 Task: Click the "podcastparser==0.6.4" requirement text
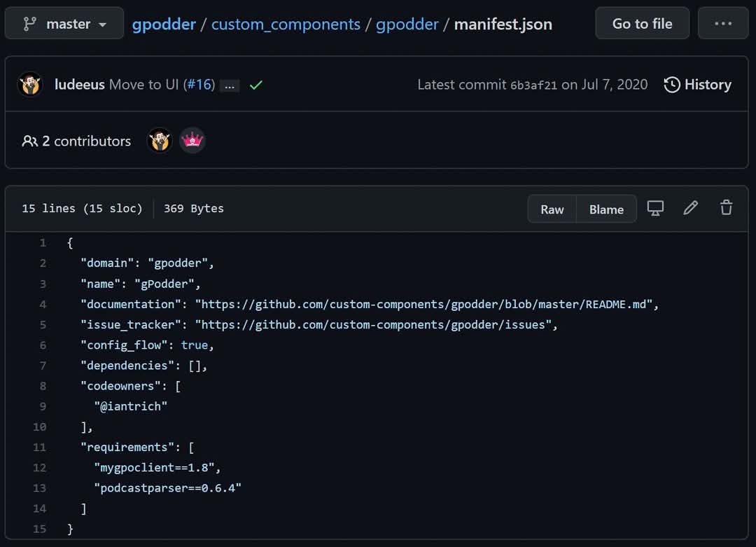click(168, 488)
